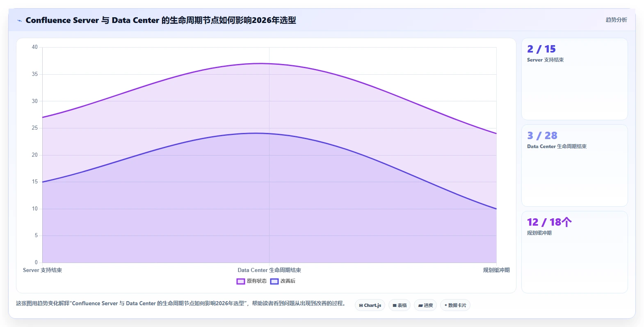
Task: Open the 2 / 15 Server 支持结束 card
Action: click(575, 79)
